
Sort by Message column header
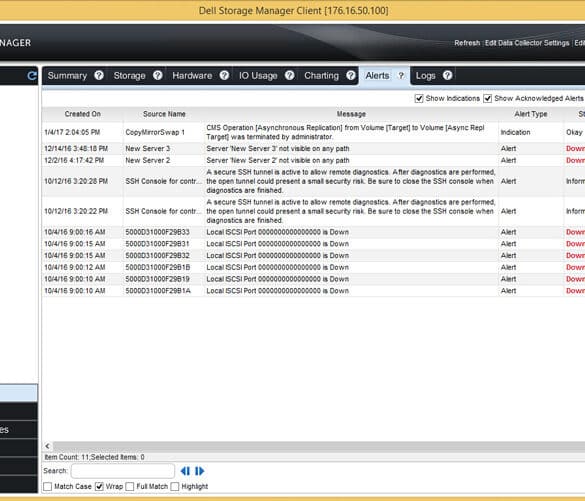pyautogui.click(x=351, y=114)
